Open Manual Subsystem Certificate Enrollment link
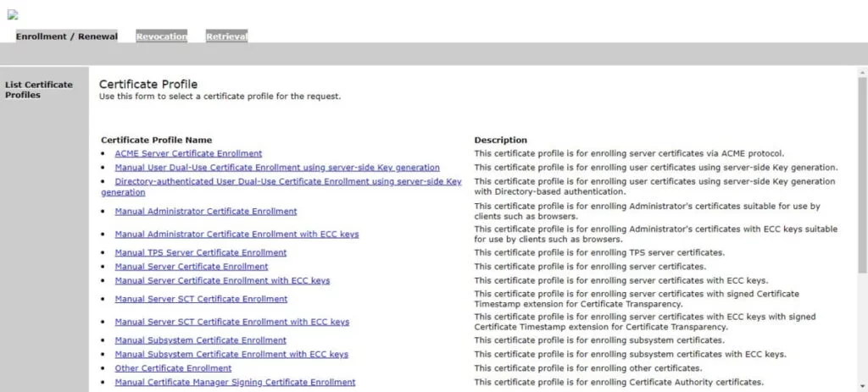Viewport: 868px width, 392px height. pos(201,340)
